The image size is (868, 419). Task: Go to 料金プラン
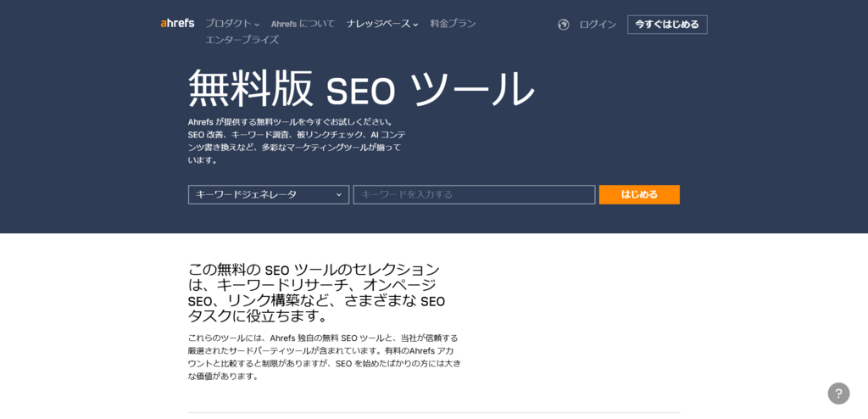click(453, 24)
